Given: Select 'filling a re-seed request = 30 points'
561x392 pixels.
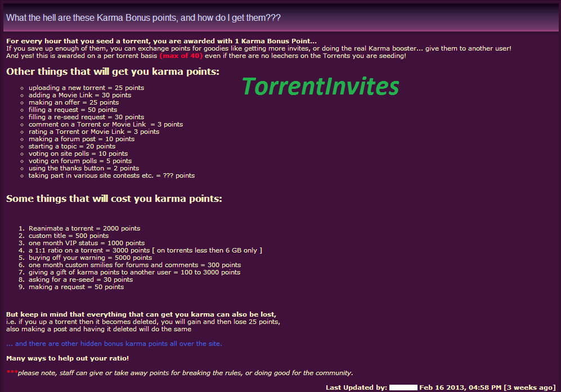Looking at the screenshot, I should (86, 117).
